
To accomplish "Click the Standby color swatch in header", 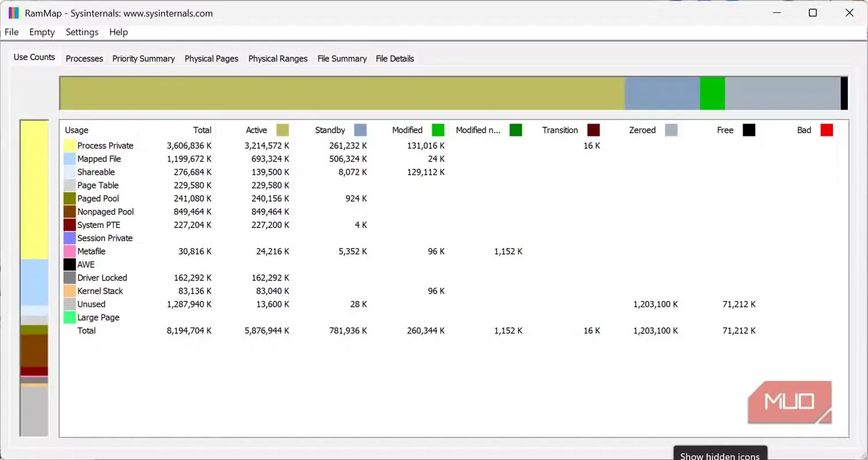I will click(361, 130).
